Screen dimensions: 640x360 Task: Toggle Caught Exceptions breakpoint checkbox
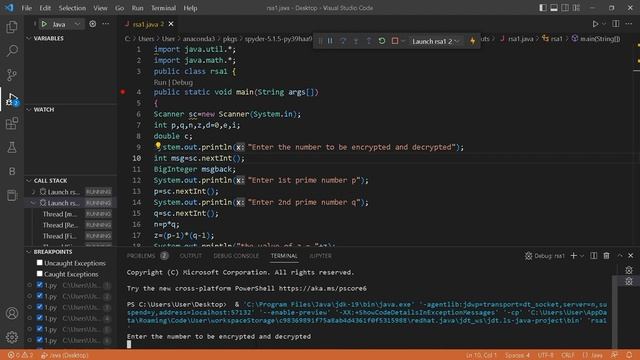[40, 274]
